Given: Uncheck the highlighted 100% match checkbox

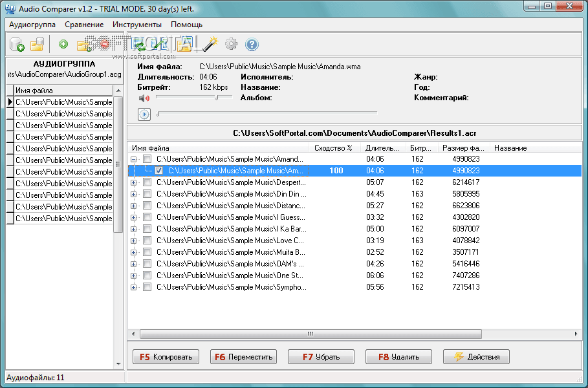Looking at the screenshot, I should coord(158,171).
